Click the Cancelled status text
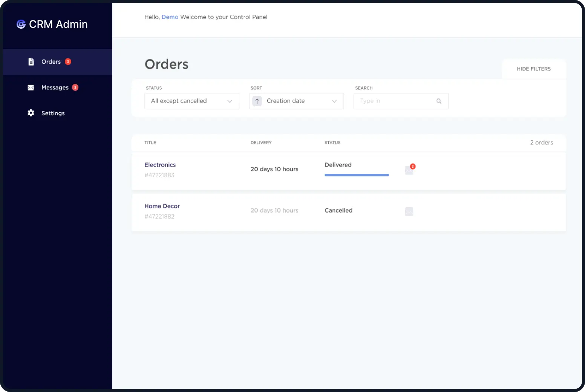 [x=338, y=210]
